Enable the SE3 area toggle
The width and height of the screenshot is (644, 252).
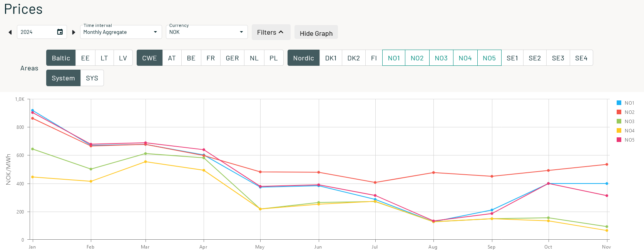pyautogui.click(x=558, y=58)
